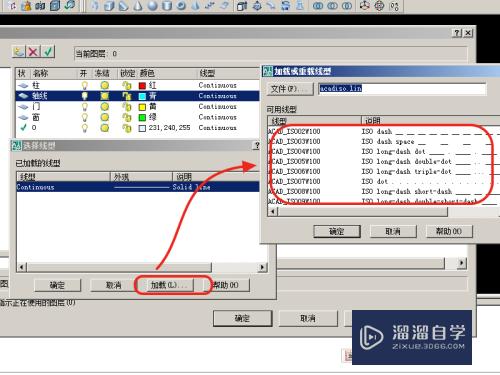Activate the Sweep tool
The height and width of the screenshot is (375, 500).
pos(271,5)
